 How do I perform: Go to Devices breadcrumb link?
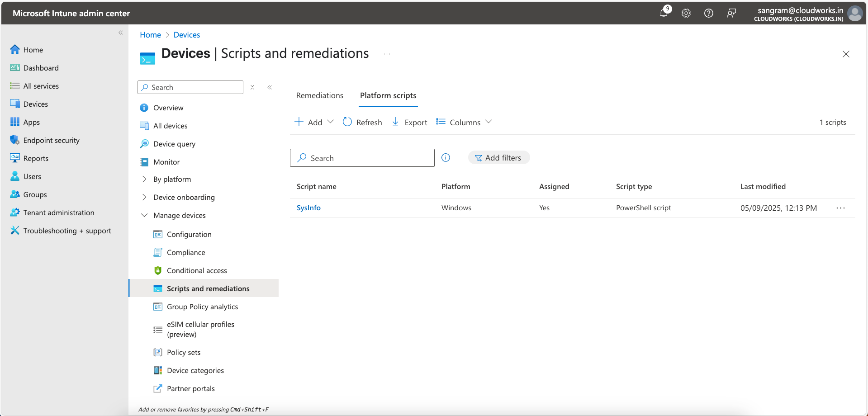187,35
